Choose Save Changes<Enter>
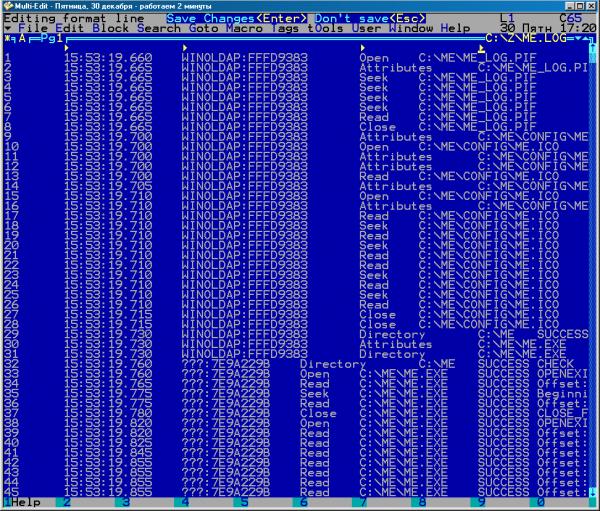 (236, 18)
